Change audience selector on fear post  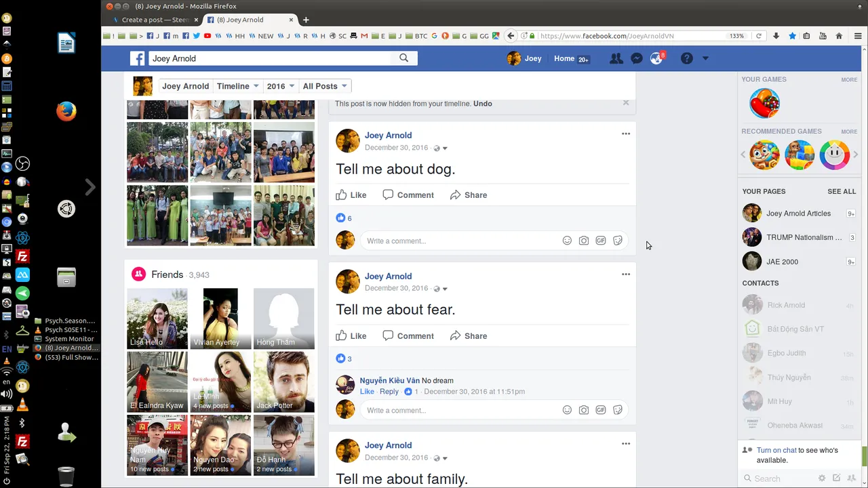(441, 289)
